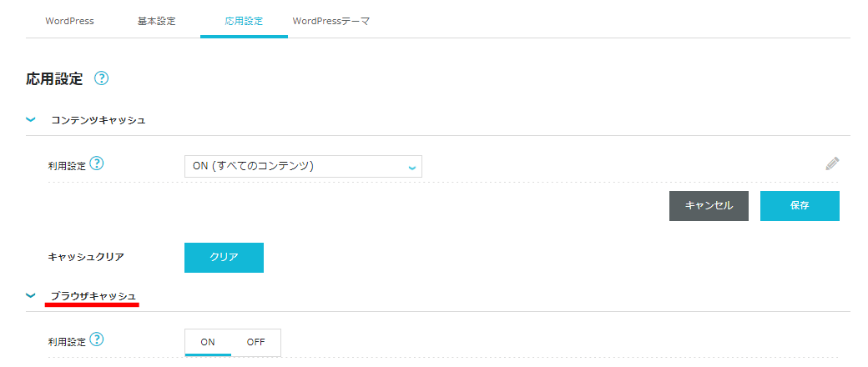Open the WordPressテーマ tab

pos(331,21)
